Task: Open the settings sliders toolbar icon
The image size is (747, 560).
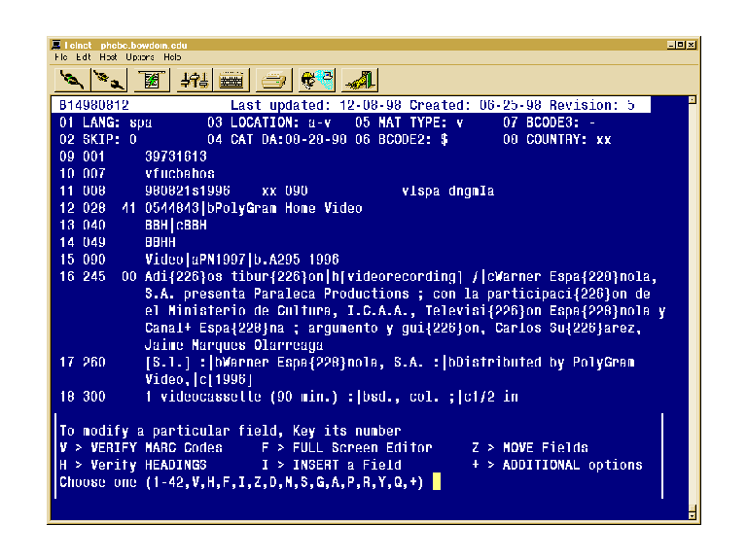Action: [x=194, y=80]
